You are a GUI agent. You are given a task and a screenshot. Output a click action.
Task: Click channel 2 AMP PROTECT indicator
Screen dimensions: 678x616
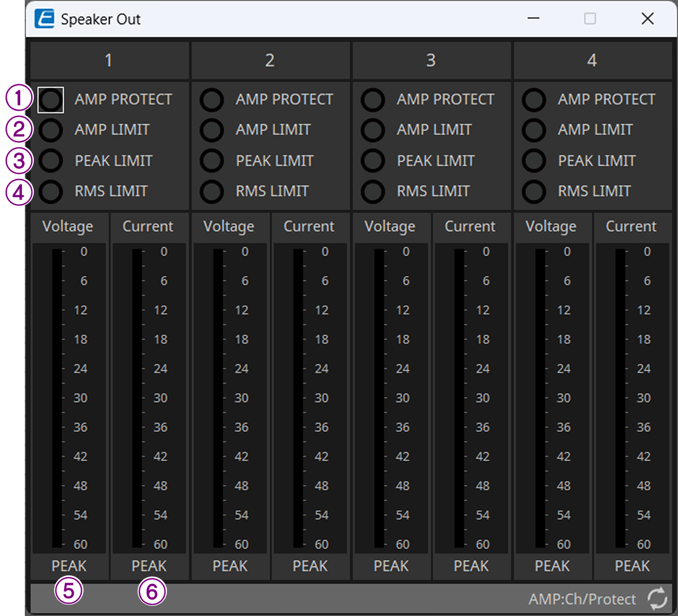[212, 100]
